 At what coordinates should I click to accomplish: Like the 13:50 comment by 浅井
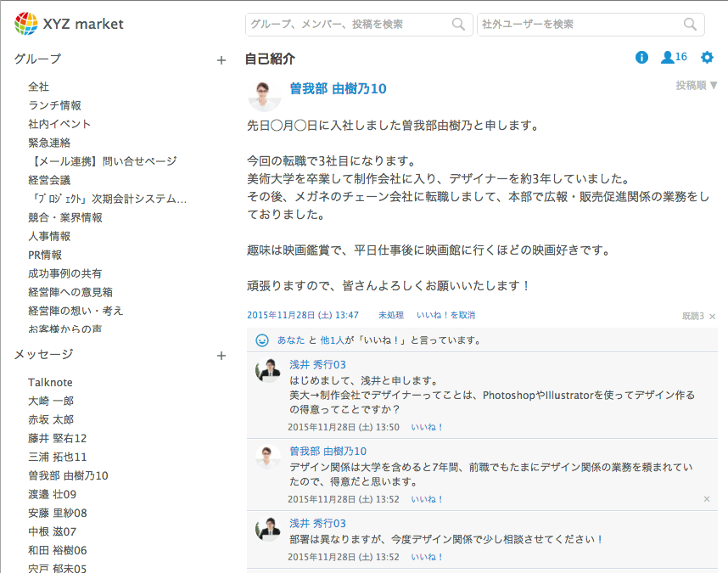point(427,427)
